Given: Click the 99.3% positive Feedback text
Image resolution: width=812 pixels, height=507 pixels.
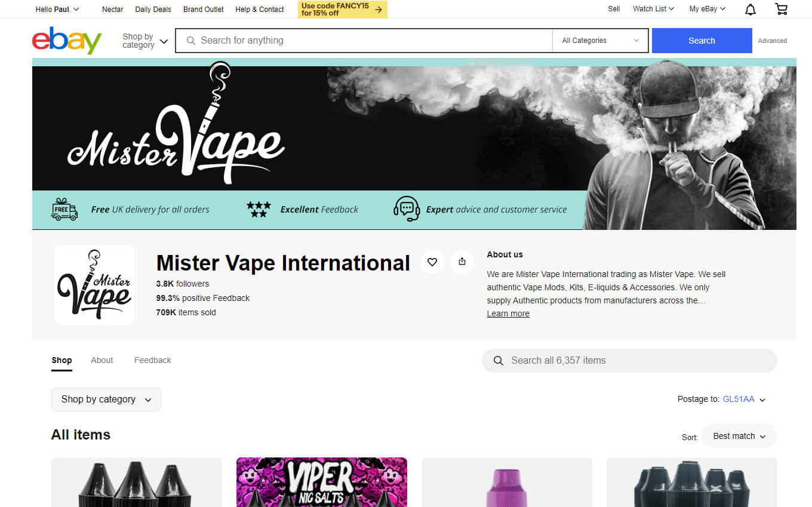Looking at the screenshot, I should click(x=203, y=298).
